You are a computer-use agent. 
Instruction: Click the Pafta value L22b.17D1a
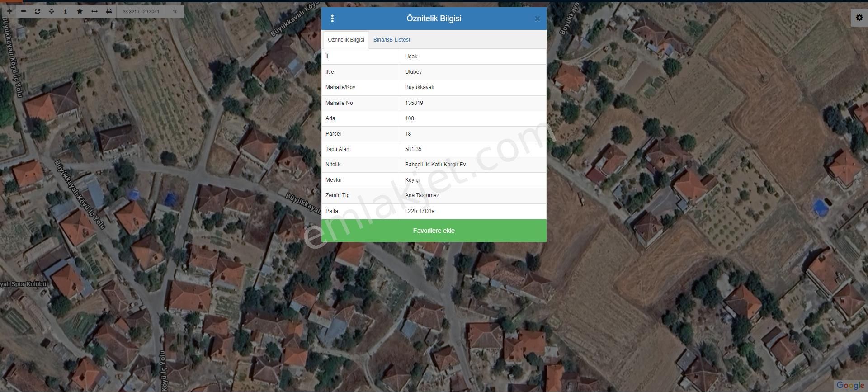(420, 211)
